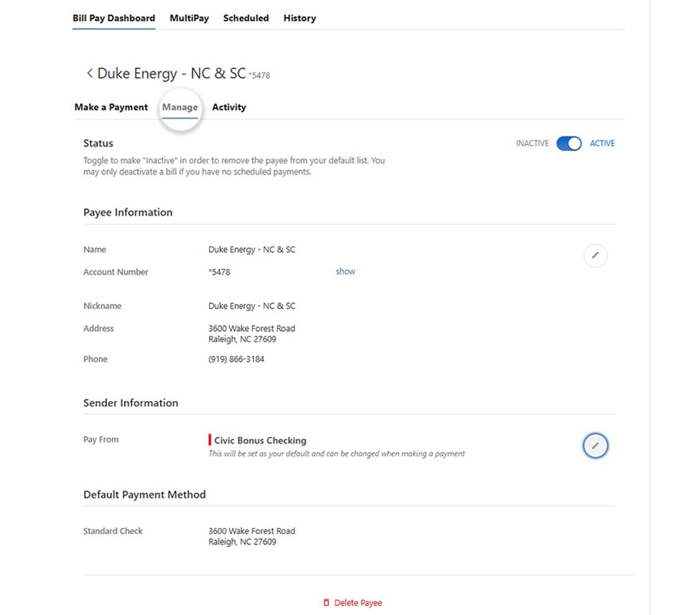
Task: Click the phone number (919) 866-3184
Action: coord(236,359)
